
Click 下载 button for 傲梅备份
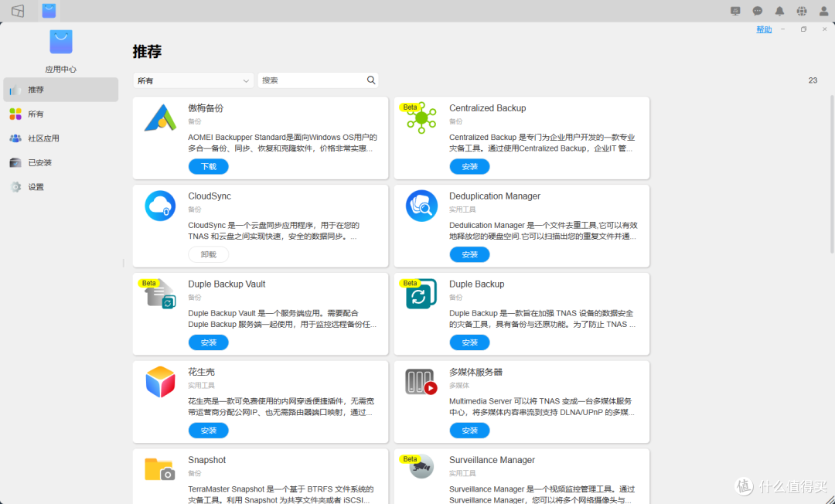point(208,166)
